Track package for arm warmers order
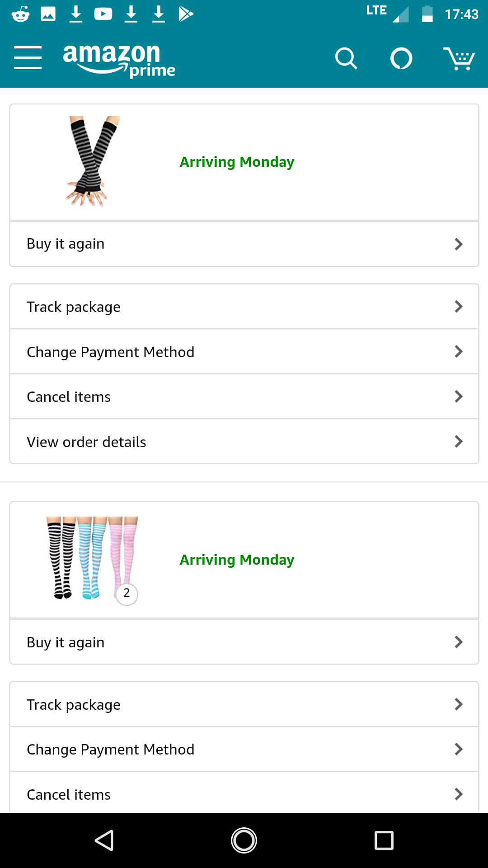Viewport: 488px width, 868px height. click(244, 307)
